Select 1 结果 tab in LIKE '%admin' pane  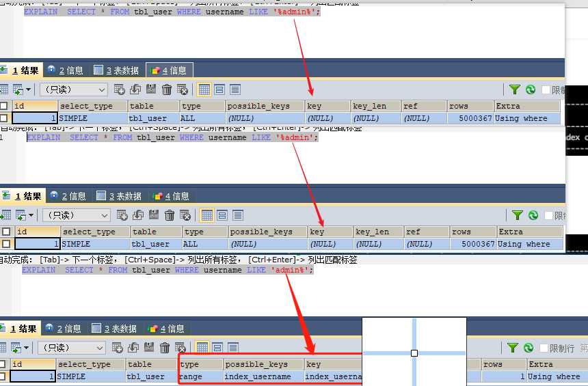tap(23, 195)
